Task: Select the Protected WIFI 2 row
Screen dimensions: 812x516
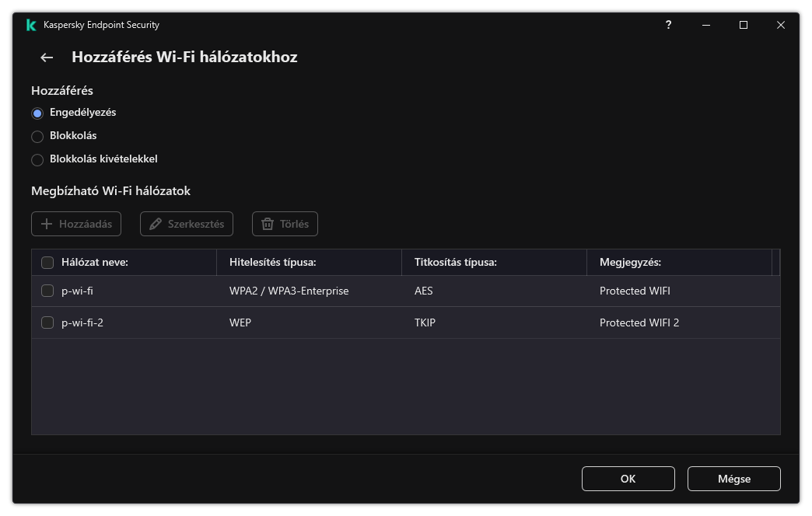Action: click(639, 322)
